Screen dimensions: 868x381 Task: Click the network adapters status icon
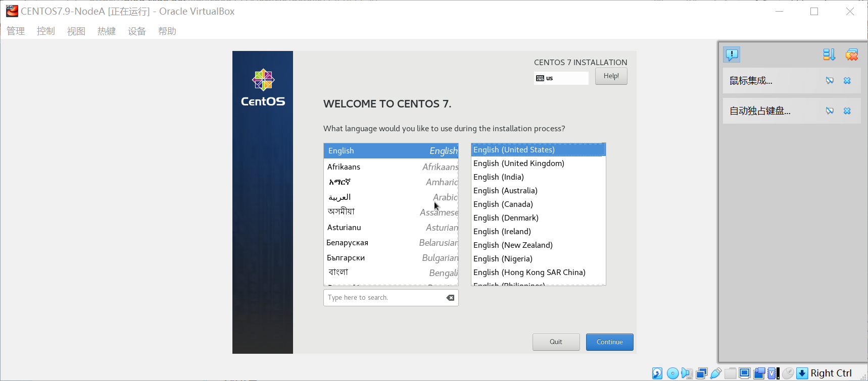pyautogui.click(x=701, y=373)
